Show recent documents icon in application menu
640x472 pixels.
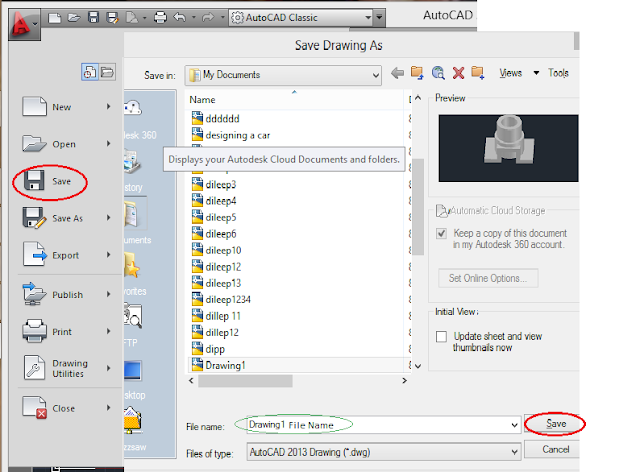pos(90,73)
